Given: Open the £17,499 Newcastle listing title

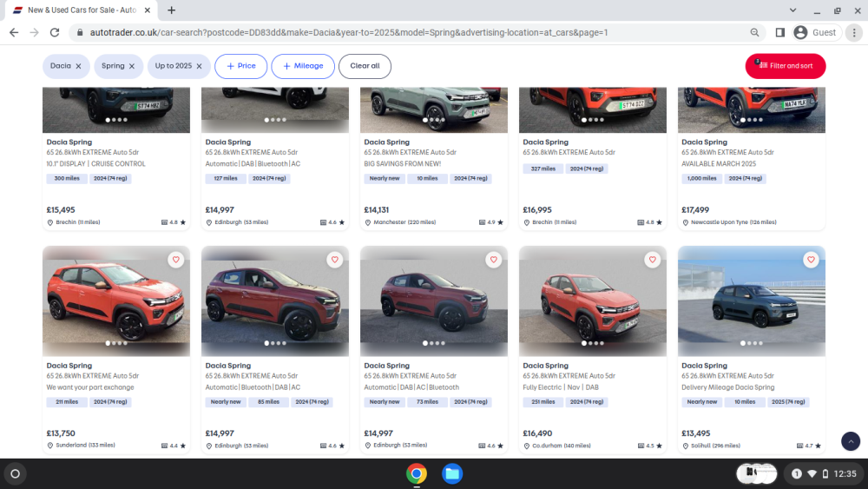Looking at the screenshot, I should pos(704,142).
